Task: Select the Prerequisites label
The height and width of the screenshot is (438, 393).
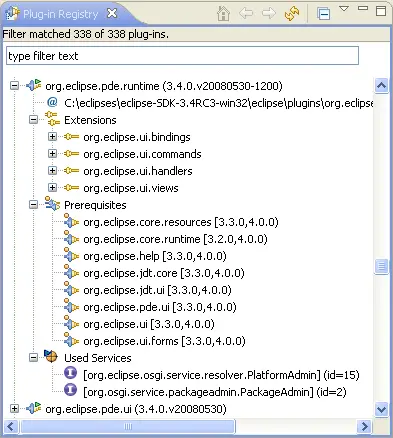Action: [95, 205]
